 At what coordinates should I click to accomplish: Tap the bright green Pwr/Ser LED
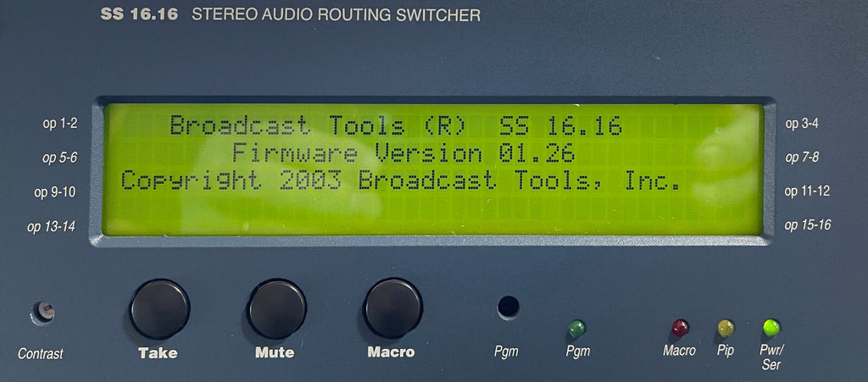click(771, 328)
